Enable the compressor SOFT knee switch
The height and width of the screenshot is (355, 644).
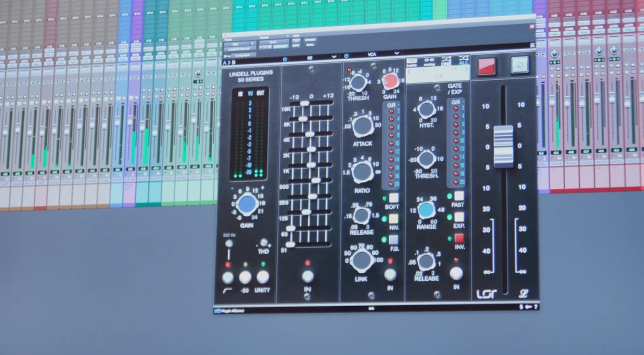coord(394,197)
